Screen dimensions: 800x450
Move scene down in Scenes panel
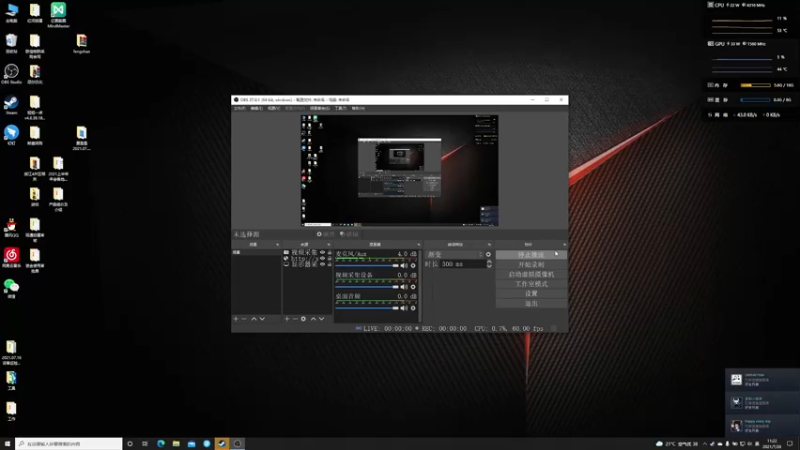pyautogui.click(x=262, y=319)
